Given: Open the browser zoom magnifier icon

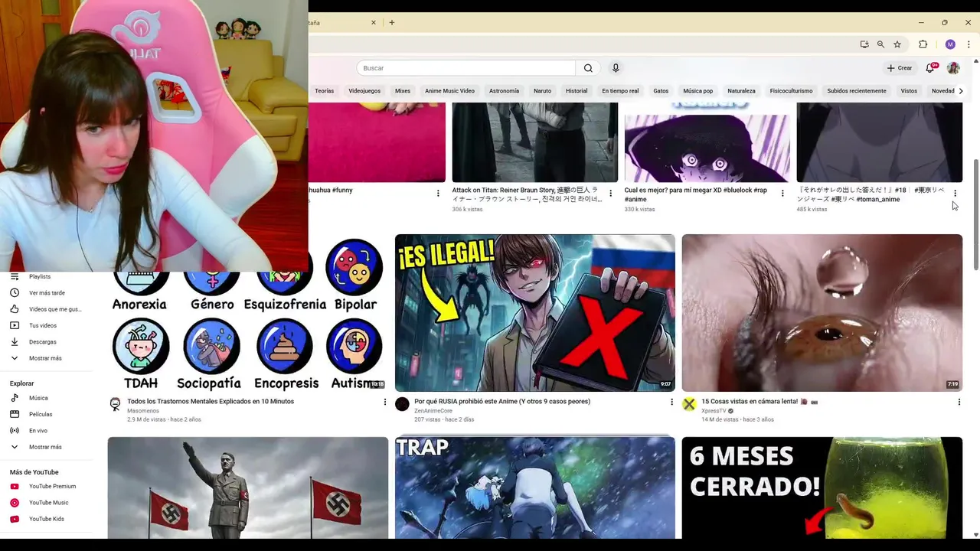Looking at the screenshot, I should 880,44.
